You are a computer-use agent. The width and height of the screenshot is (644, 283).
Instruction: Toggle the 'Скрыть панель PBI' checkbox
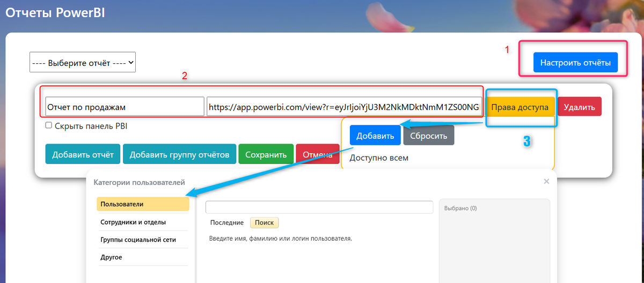tap(49, 125)
